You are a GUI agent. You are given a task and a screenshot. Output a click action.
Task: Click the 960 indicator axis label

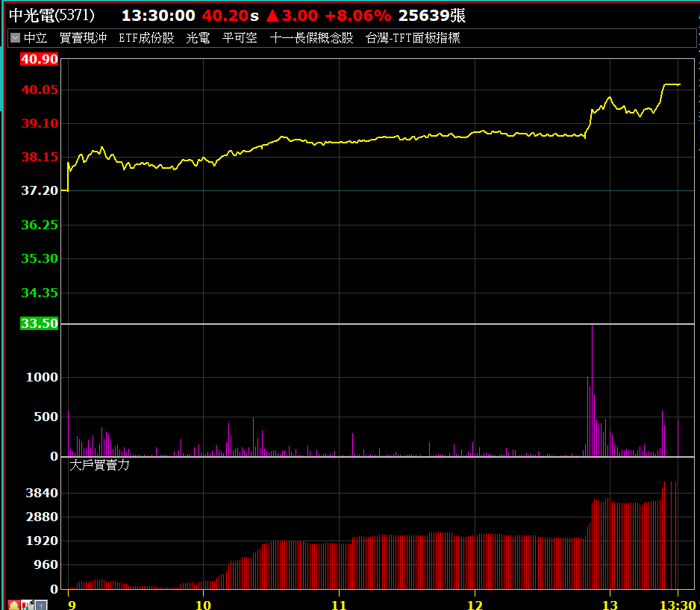[46, 565]
